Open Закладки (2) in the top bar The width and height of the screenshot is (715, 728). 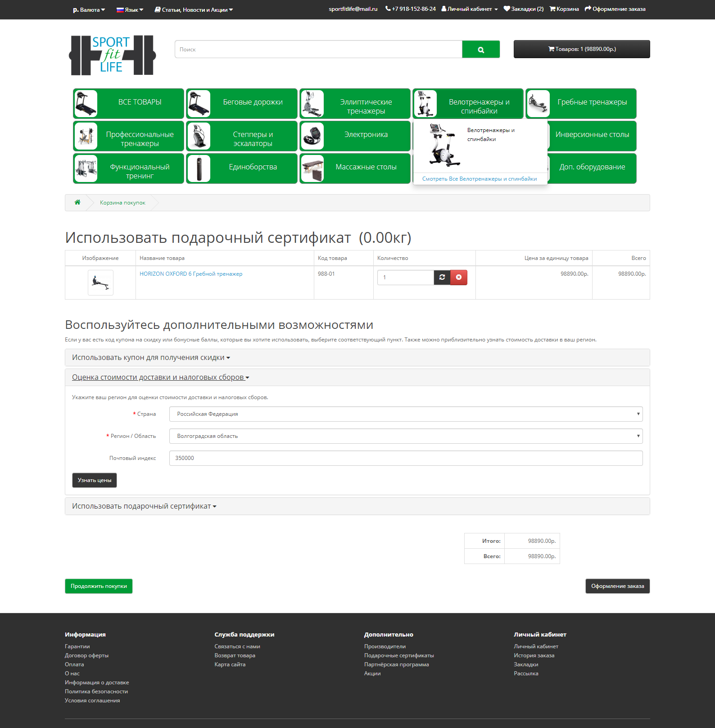coord(524,9)
